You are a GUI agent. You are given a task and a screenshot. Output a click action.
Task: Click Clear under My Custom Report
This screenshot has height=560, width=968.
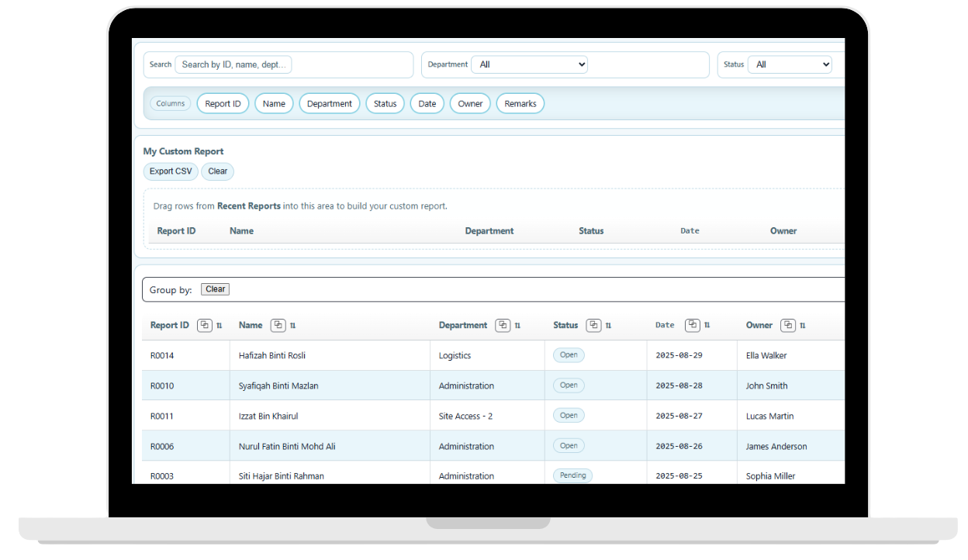point(217,171)
